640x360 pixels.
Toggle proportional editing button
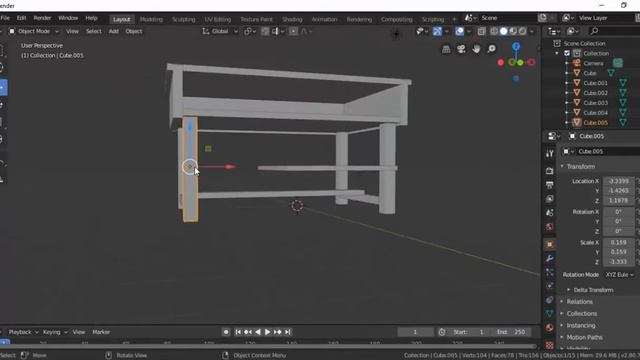tap(293, 31)
